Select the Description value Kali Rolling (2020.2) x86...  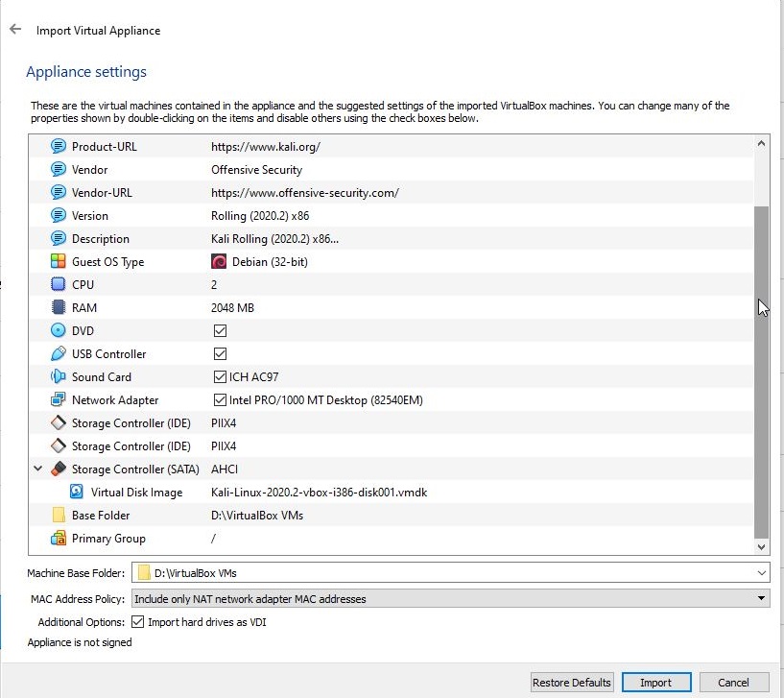click(274, 239)
